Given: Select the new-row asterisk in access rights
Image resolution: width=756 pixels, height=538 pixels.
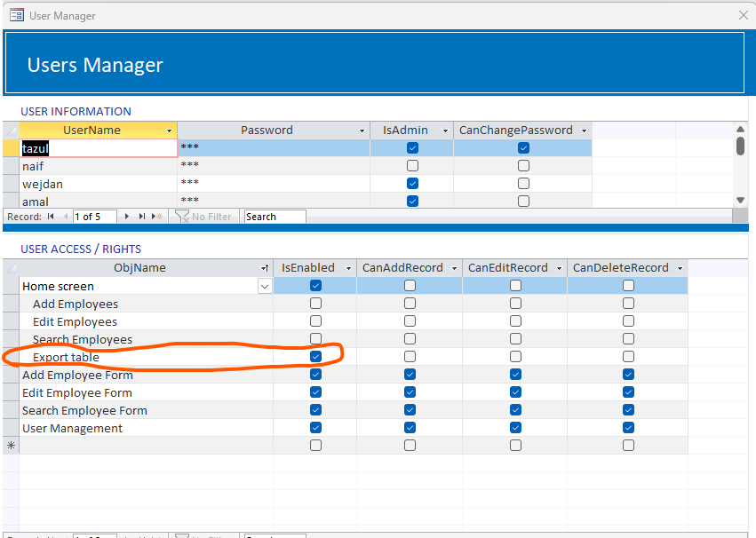Looking at the screenshot, I should 12,446.
